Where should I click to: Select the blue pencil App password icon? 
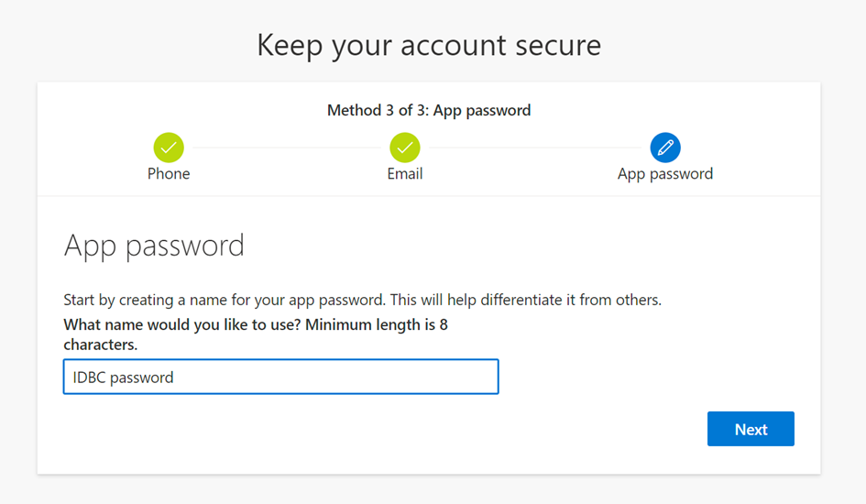tap(665, 148)
